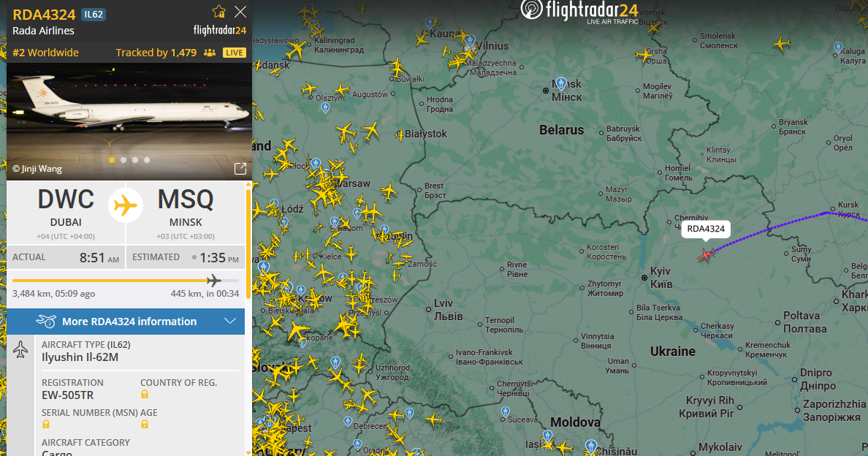Click the Minsk airport pin on map
The width and height of the screenshot is (868, 456).
click(x=561, y=85)
